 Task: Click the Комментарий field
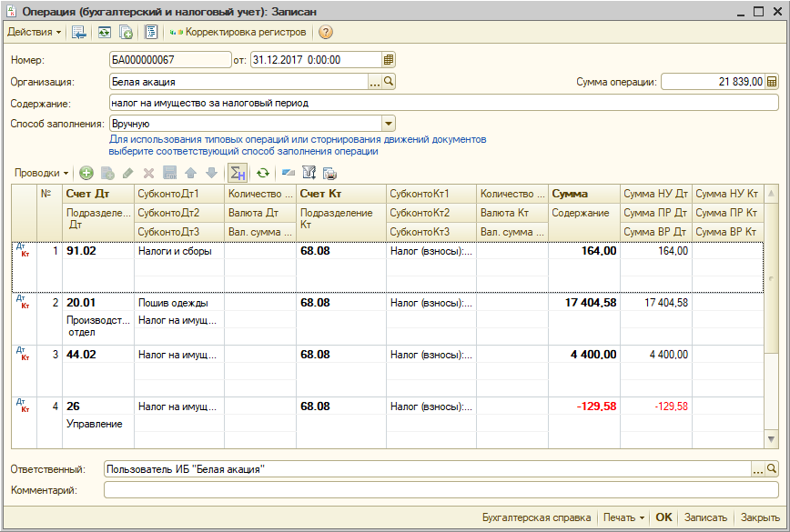[441, 490]
